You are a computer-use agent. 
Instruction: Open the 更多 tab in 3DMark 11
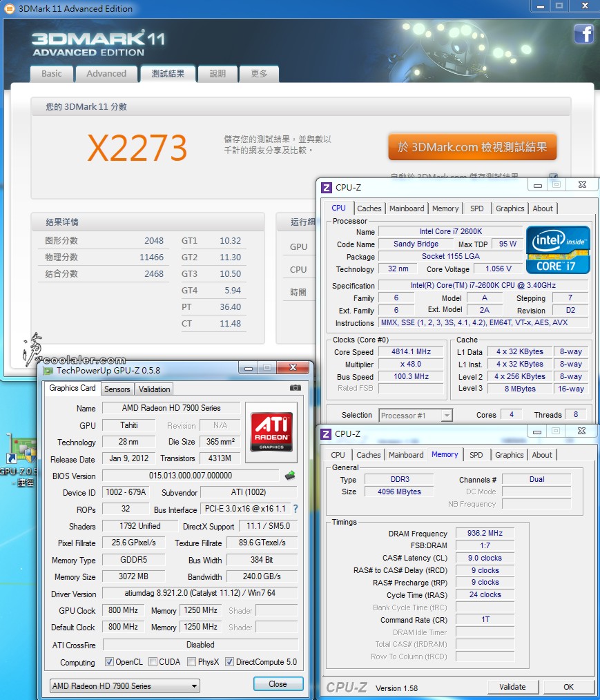(x=259, y=74)
